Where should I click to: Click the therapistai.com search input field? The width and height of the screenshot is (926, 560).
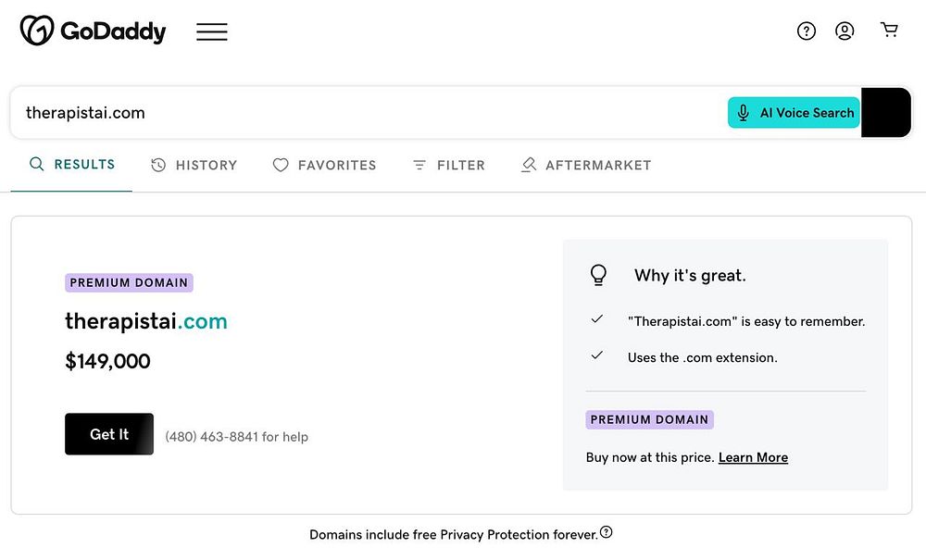[370, 113]
